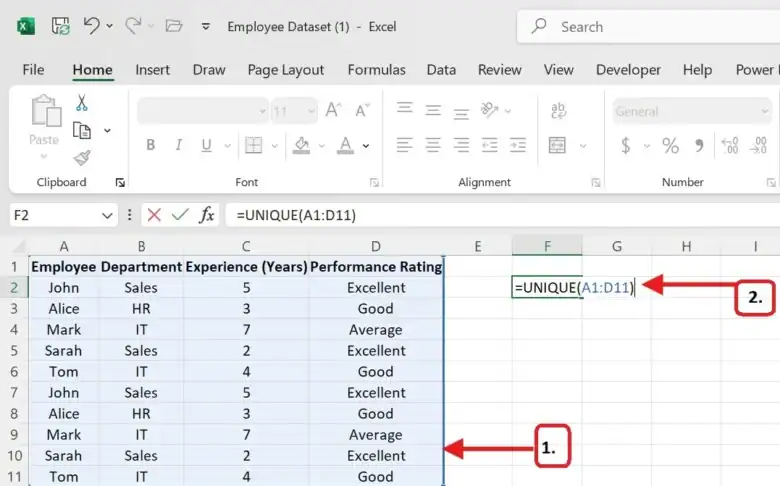Click Decrease Indent icon
The image size is (780, 486).
pyautogui.click(x=489, y=145)
